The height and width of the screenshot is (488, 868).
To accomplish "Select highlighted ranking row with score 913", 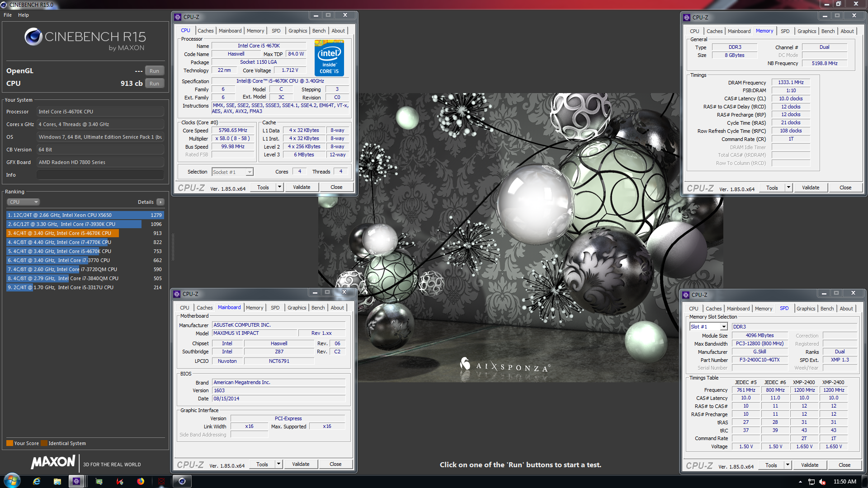I will (x=85, y=233).
